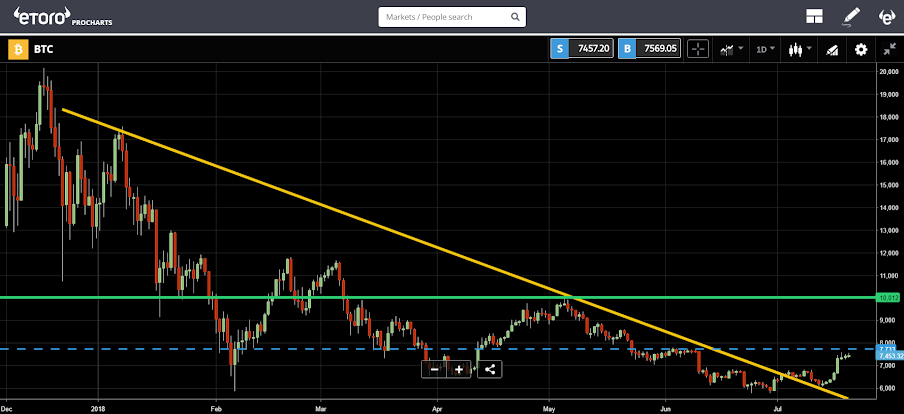
Task: Open the 1D timeframe dropdown
Action: (x=766, y=50)
